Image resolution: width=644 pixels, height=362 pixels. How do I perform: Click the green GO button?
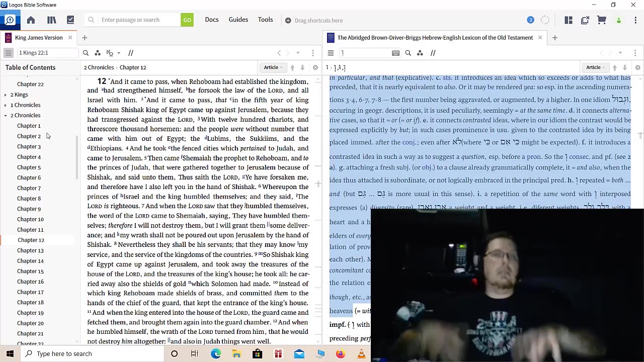[187, 20]
